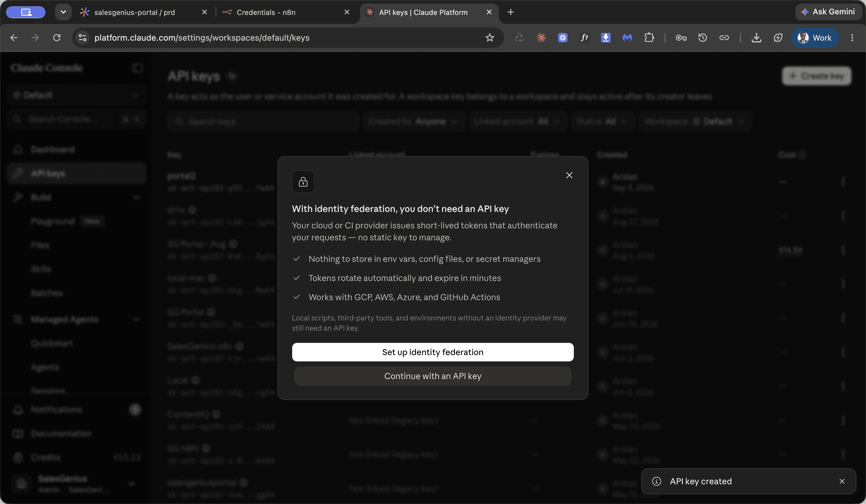Select API keys in the sidebar
The width and height of the screenshot is (866, 504).
(x=76, y=173)
